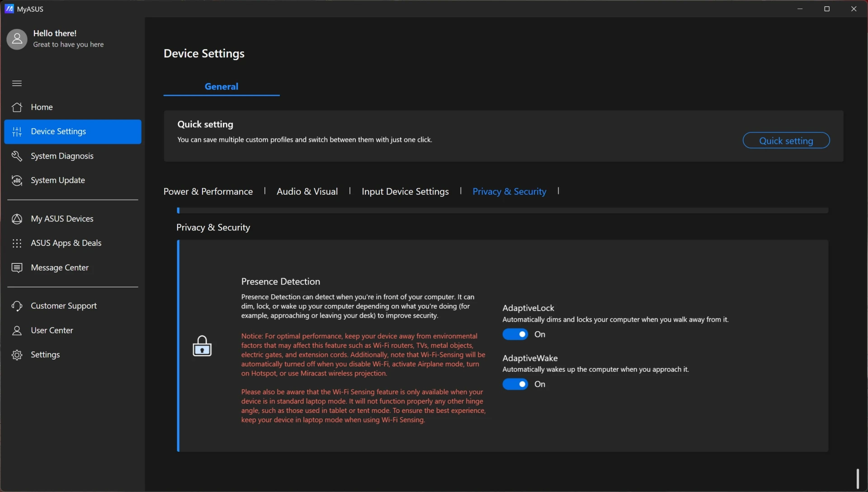This screenshot has height=492, width=868.
Task: Maximize the MyASUS window
Action: pos(827,9)
